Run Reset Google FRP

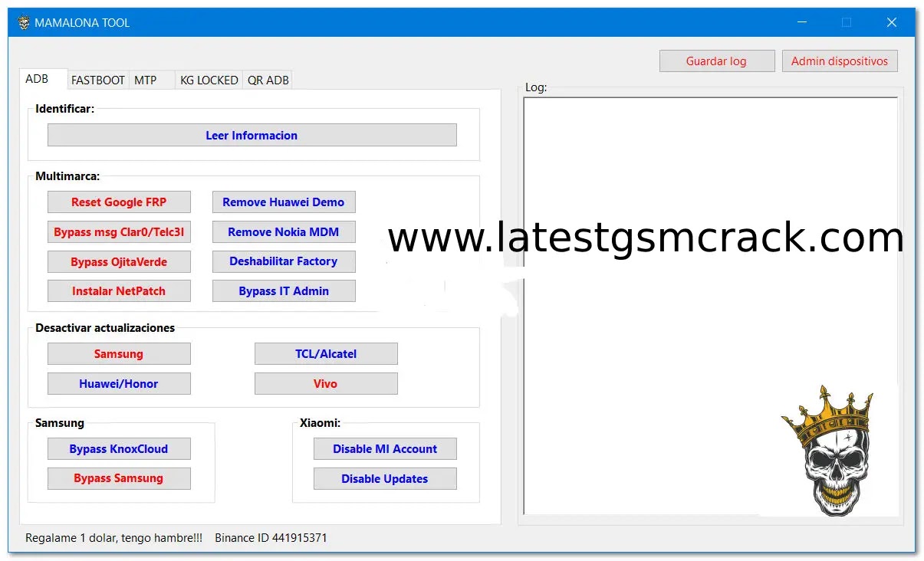[x=119, y=202]
